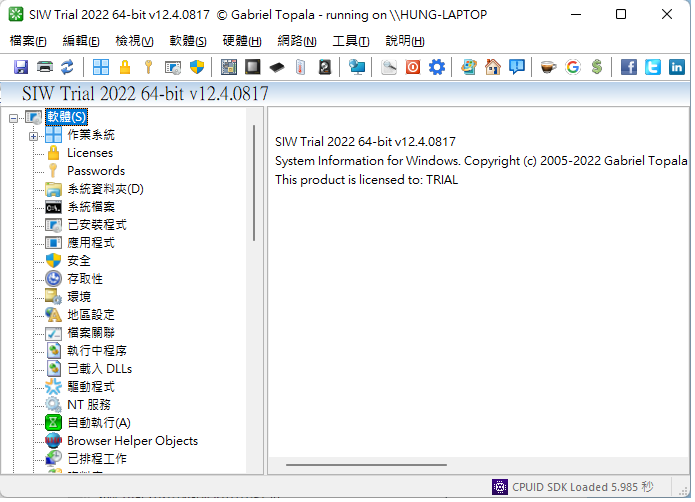The width and height of the screenshot is (695, 502).
Task: Click the printer toolbar icon
Action: click(x=45, y=67)
